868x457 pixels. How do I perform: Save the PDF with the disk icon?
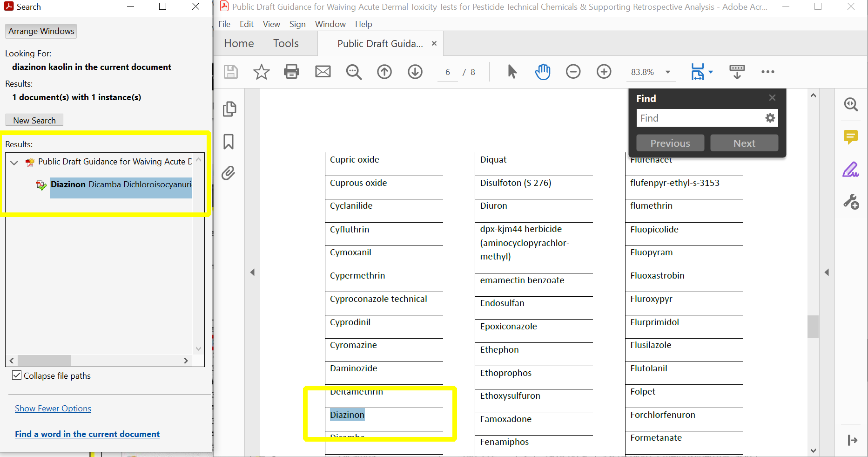point(231,72)
